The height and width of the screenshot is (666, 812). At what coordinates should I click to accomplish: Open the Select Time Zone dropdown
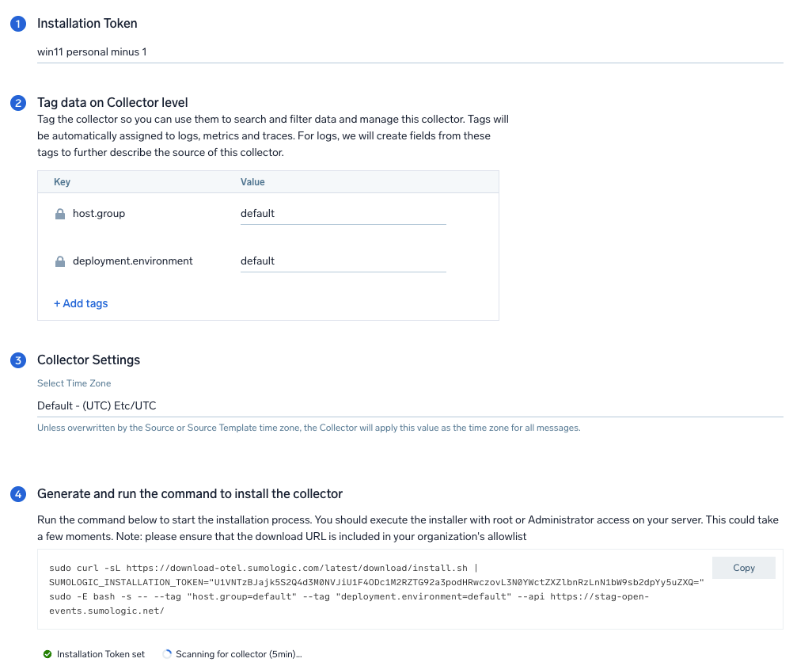pyautogui.click(x=409, y=405)
